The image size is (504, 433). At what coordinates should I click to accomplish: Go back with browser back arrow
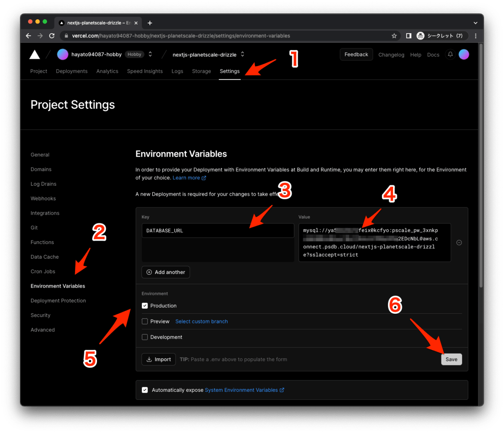click(29, 36)
